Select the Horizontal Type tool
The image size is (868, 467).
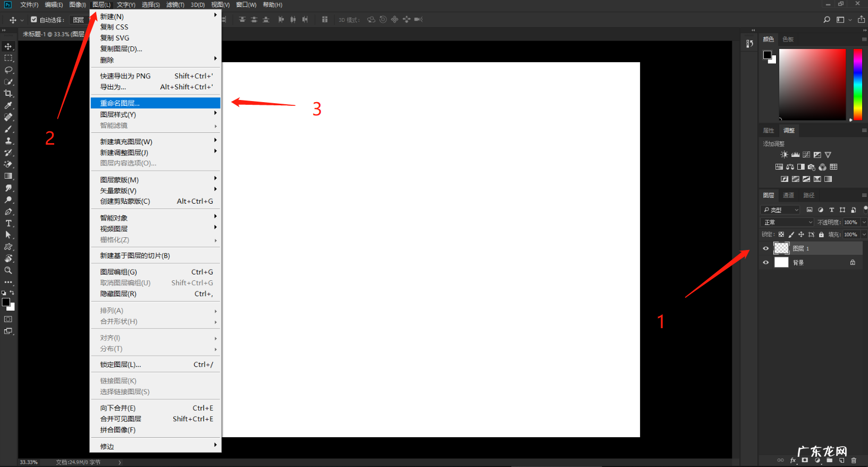click(x=8, y=223)
